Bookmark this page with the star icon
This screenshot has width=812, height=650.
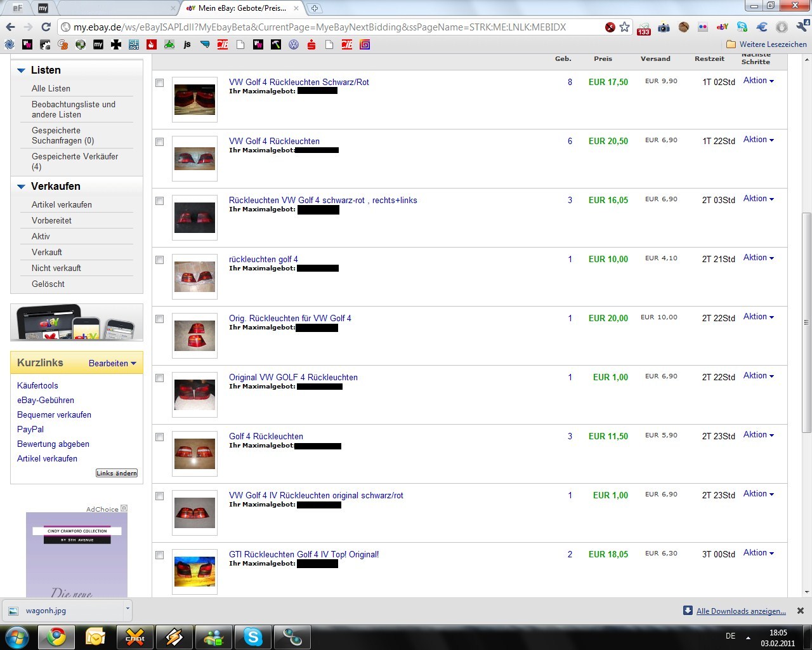point(625,27)
